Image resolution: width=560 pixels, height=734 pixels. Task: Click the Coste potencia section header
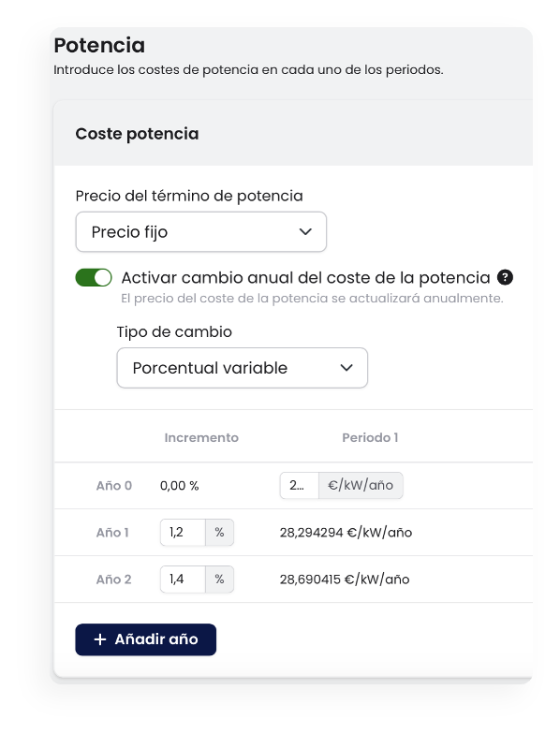point(137,134)
